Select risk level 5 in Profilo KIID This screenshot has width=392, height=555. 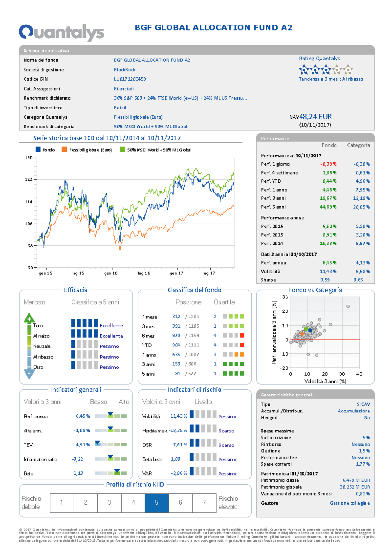coord(157,503)
